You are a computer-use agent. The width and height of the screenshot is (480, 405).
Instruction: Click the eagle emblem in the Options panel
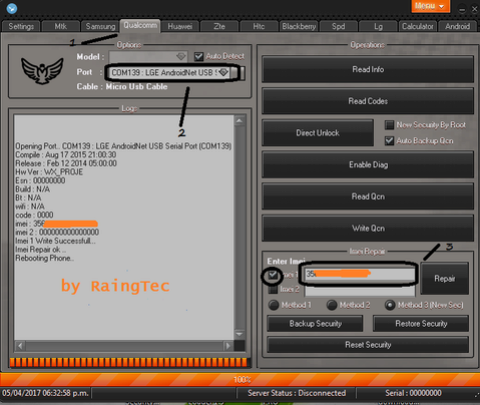tap(42, 70)
